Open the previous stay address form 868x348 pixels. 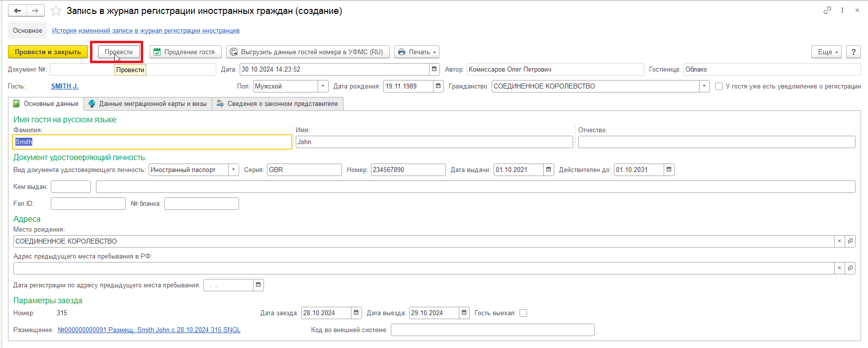click(850, 268)
